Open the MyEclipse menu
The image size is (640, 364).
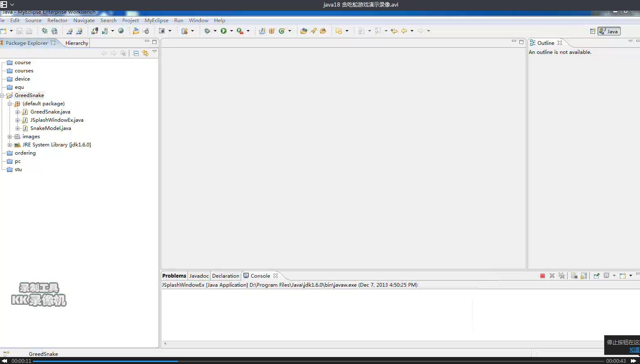click(x=156, y=21)
